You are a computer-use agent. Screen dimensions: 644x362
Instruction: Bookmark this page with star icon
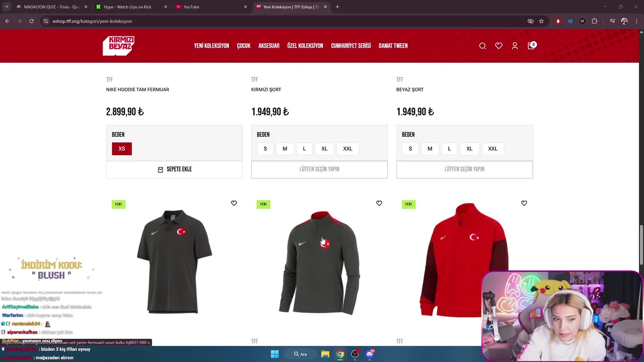(x=541, y=21)
